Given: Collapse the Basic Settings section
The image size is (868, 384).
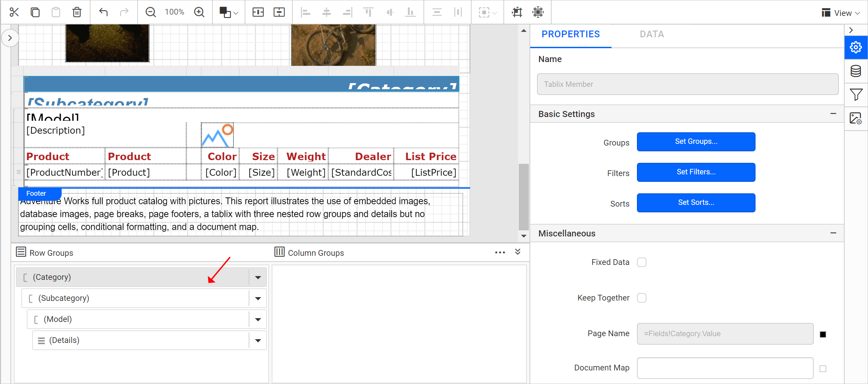Looking at the screenshot, I should pos(833,114).
